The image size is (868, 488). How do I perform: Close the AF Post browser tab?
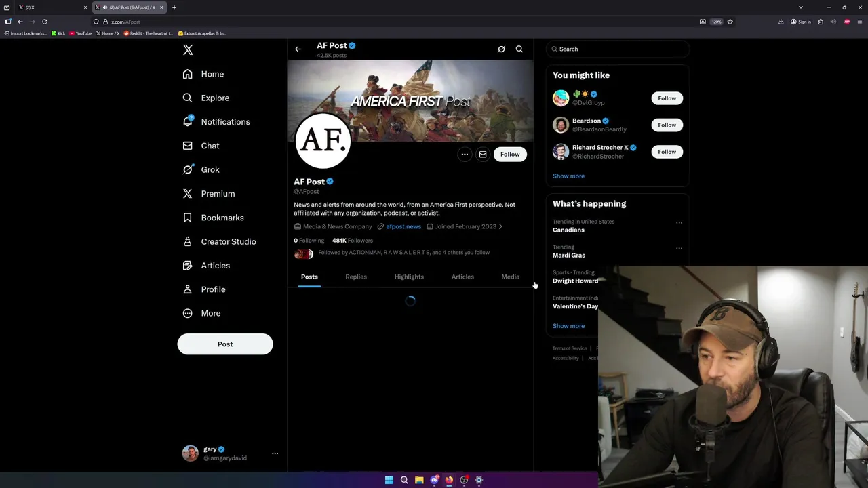[x=161, y=7]
